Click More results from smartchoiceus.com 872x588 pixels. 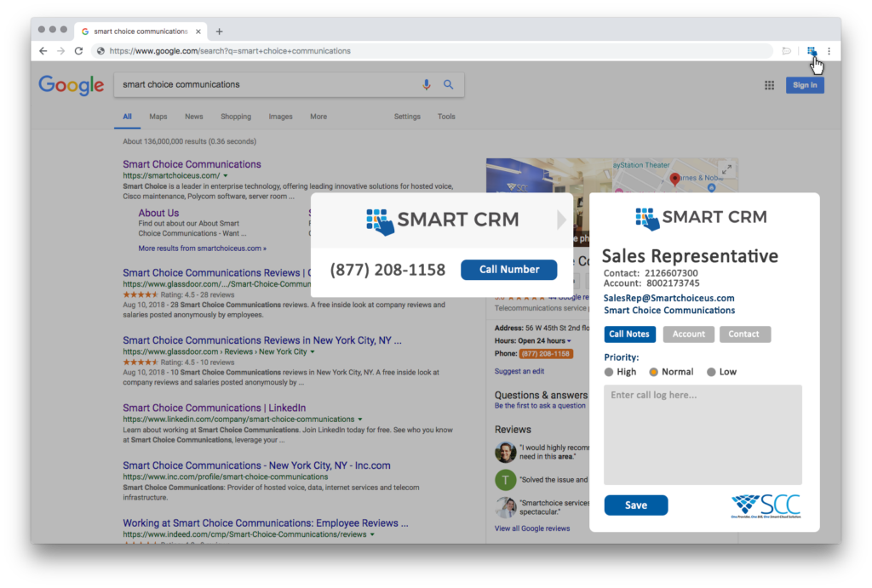[x=203, y=248]
